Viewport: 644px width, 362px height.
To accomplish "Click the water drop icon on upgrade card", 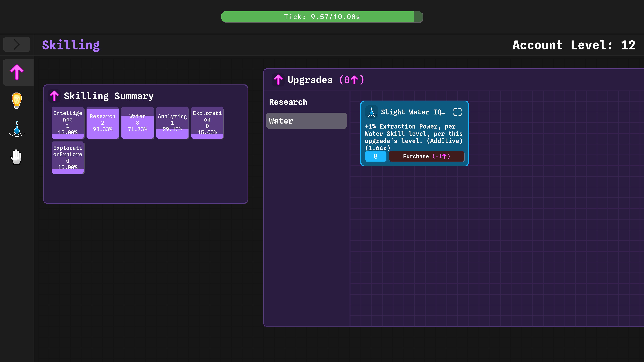I will click(371, 112).
